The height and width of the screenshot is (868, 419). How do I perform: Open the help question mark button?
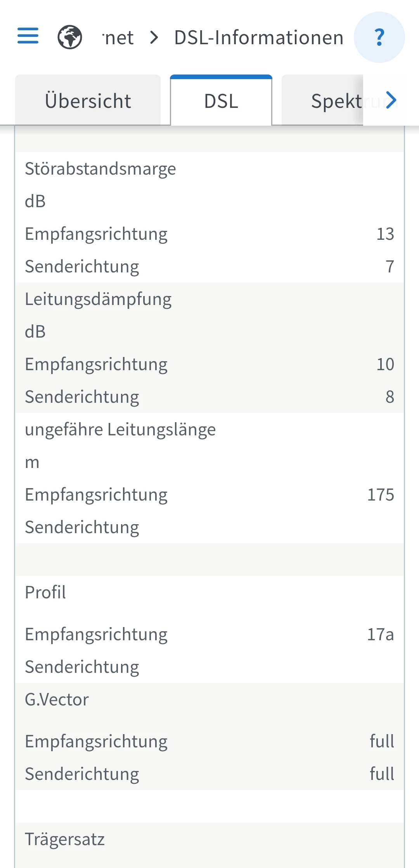tap(379, 37)
